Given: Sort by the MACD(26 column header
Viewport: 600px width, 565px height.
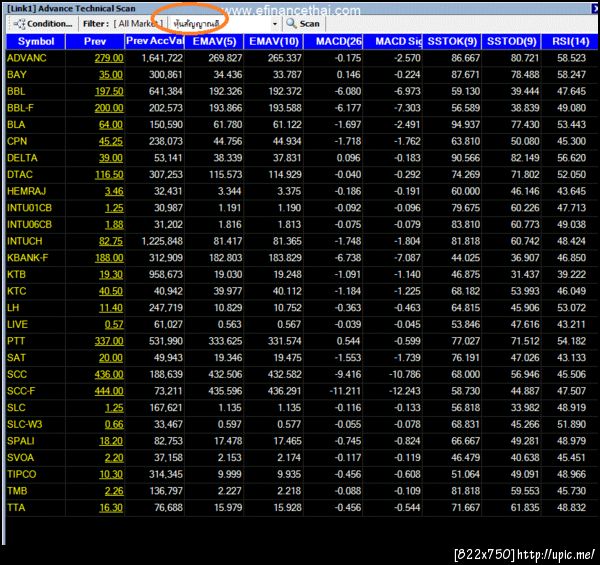Looking at the screenshot, I should coord(333,41).
